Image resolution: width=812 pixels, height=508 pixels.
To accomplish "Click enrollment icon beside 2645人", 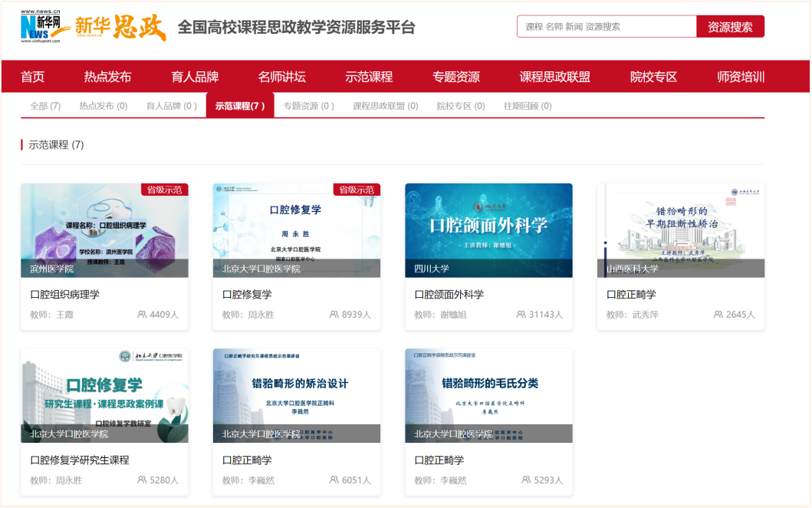I will point(718,315).
